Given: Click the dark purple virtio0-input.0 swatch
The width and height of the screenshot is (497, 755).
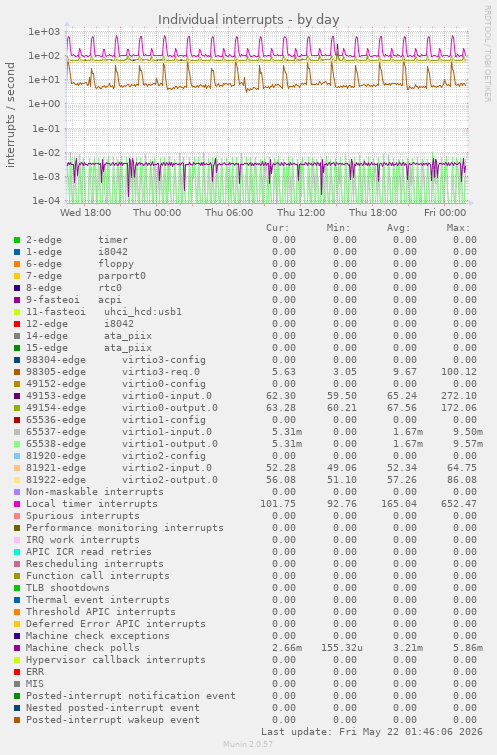Looking at the screenshot, I should 17,396.
